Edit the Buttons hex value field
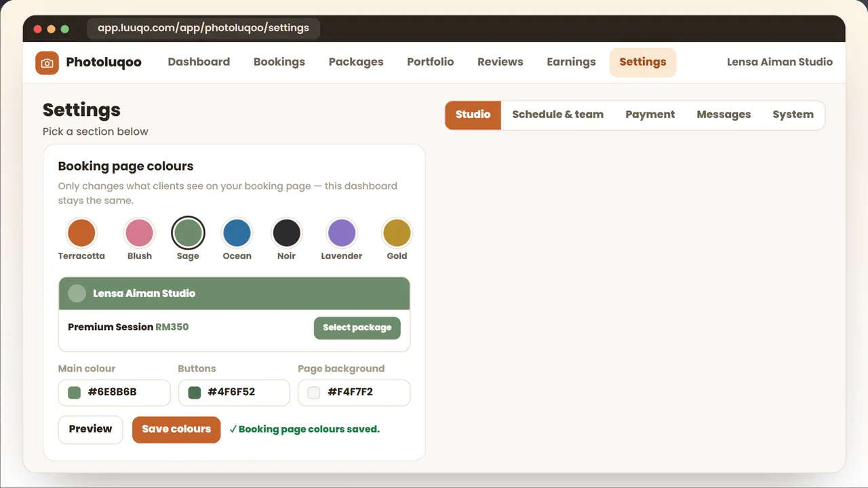Screen dimensions: 868x488 coord(234,392)
